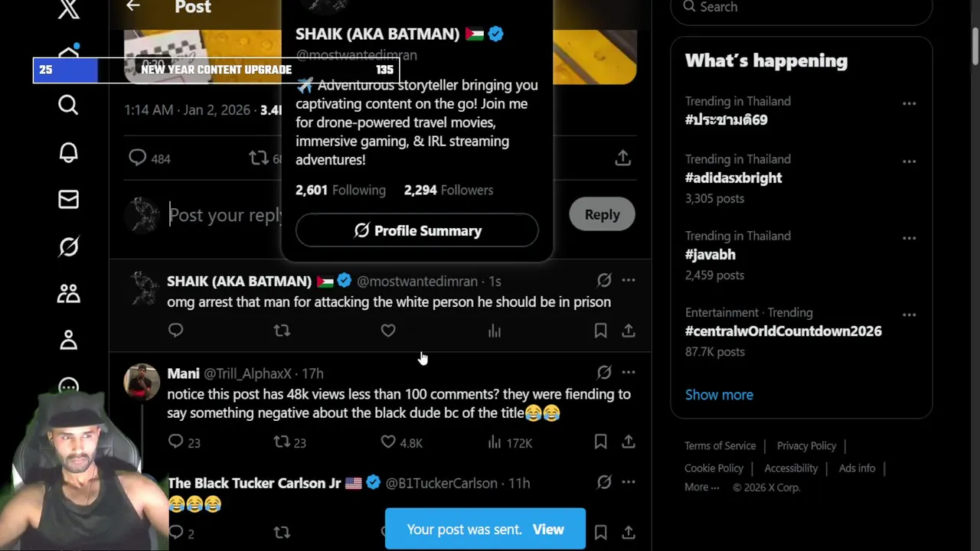Viewport: 980px width, 551px height.
Task: Open Communities people icon in sidebar
Action: click(x=68, y=294)
